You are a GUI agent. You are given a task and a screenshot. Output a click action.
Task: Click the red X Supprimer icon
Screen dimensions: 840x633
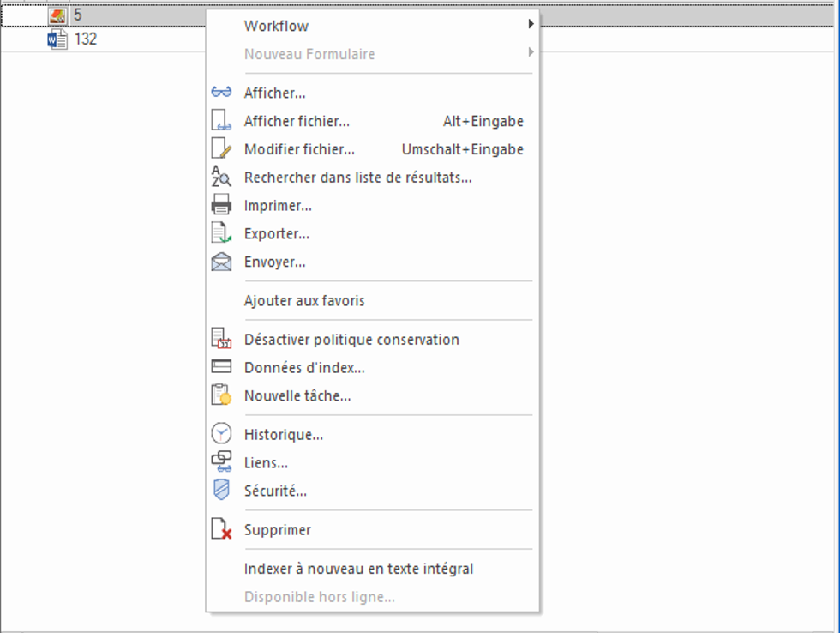(221, 529)
